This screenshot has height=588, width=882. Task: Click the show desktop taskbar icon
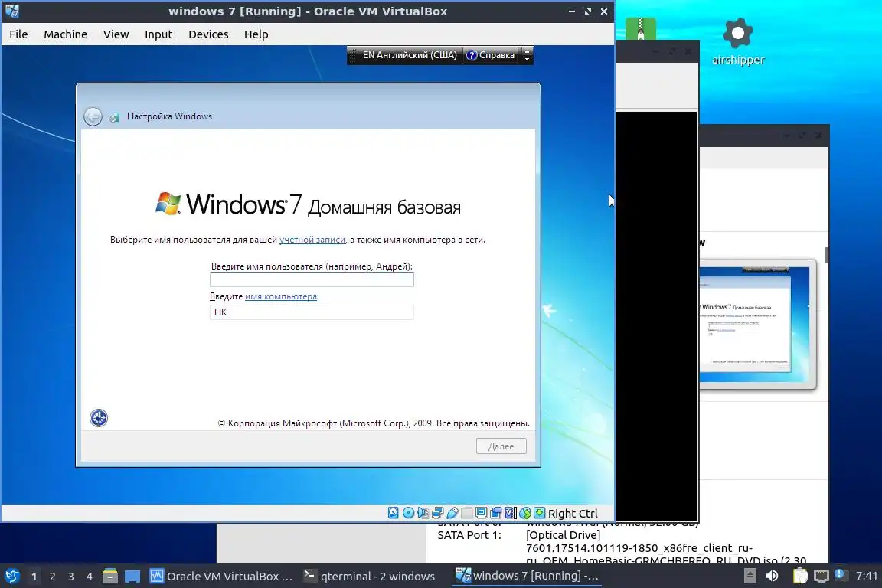132,577
